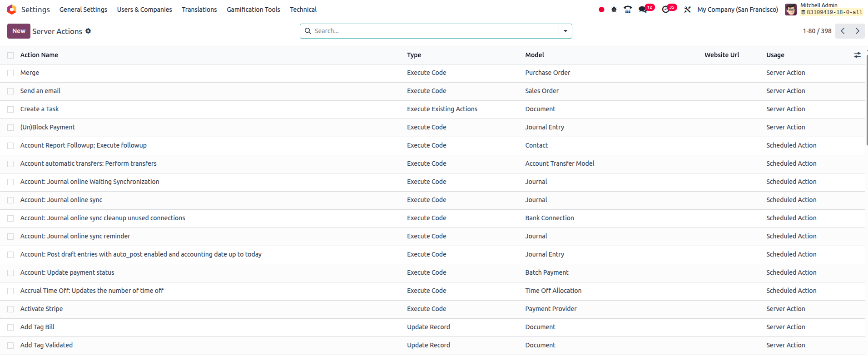Open the optional columns adjust icon
Screen dimensions: 868x356
857,55
